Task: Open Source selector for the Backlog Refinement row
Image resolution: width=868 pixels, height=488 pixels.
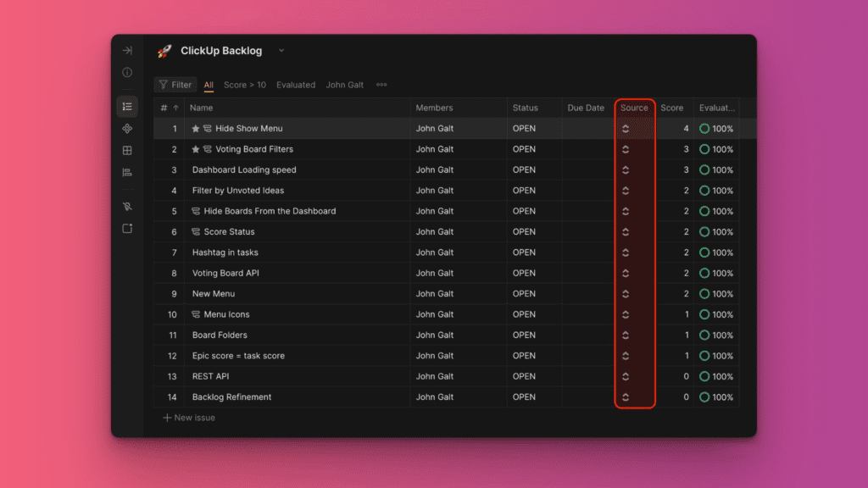Action: coord(626,397)
